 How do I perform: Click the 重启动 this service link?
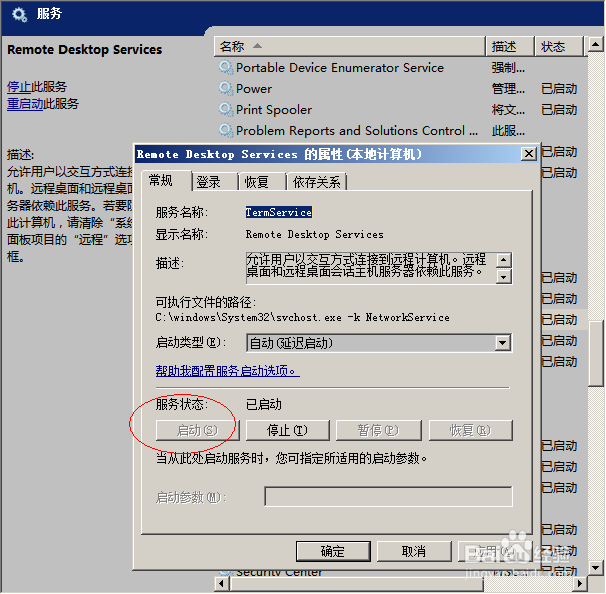[x=25, y=104]
